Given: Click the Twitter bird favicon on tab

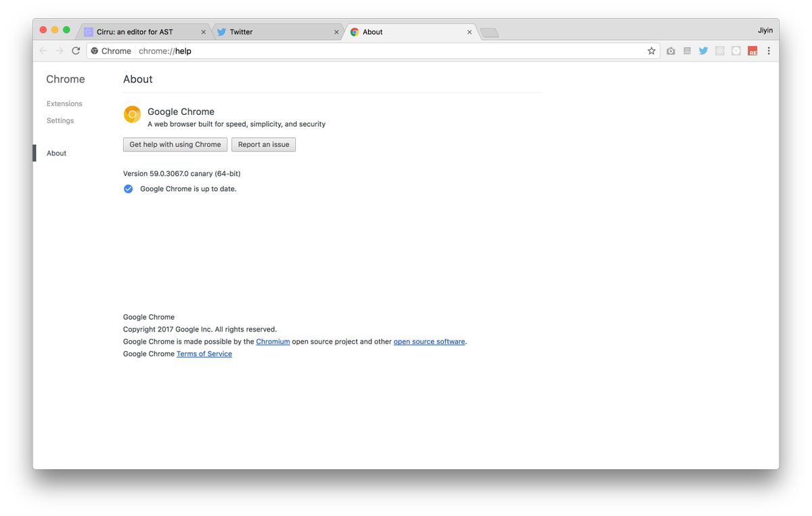Looking at the screenshot, I should (221, 32).
